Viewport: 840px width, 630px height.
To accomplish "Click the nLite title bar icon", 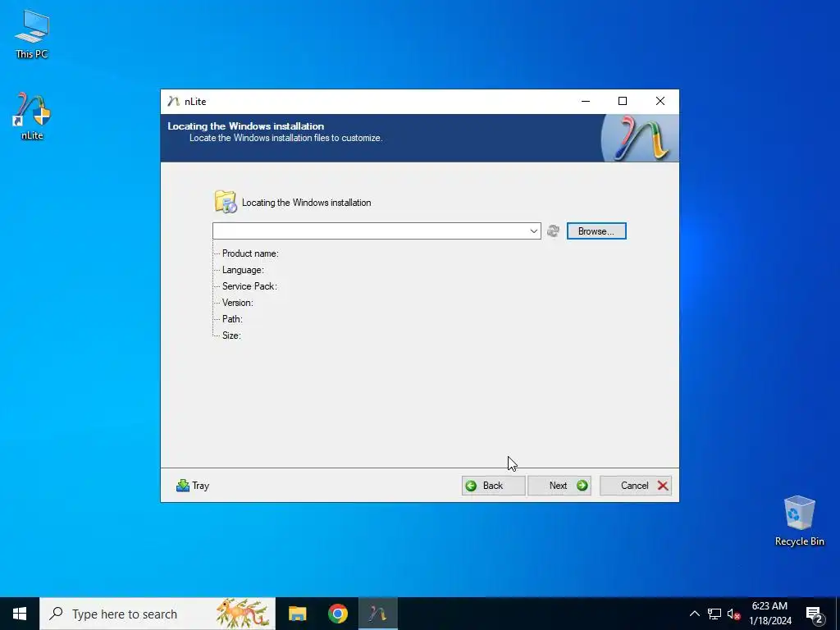I will [173, 101].
